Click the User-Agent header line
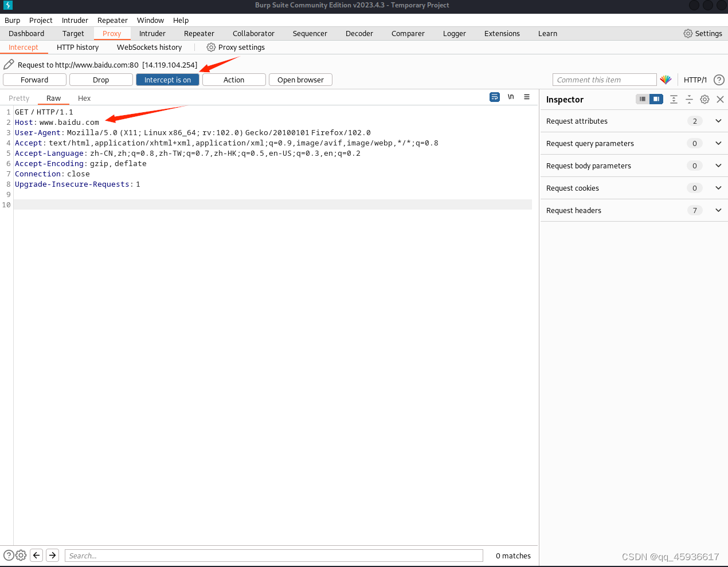This screenshot has width=728, height=567. click(x=193, y=133)
